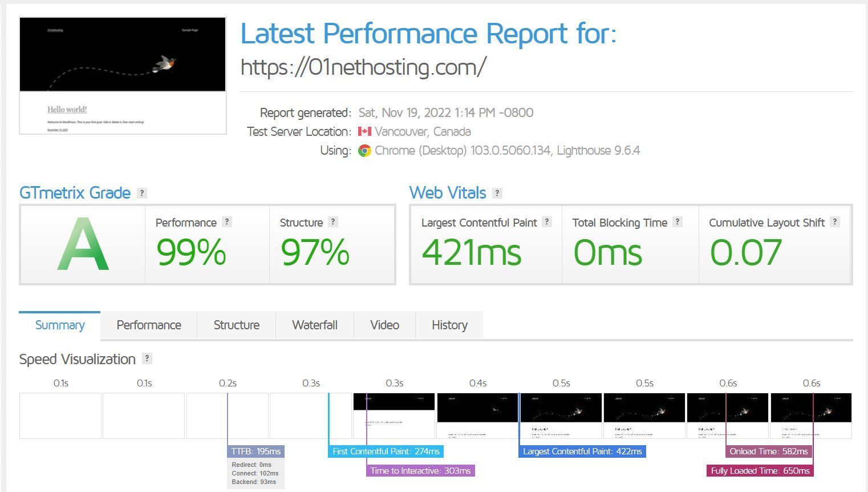Click the Cumulative Layout Shift help icon
The width and height of the screenshot is (868, 492).
pos(835,221)
